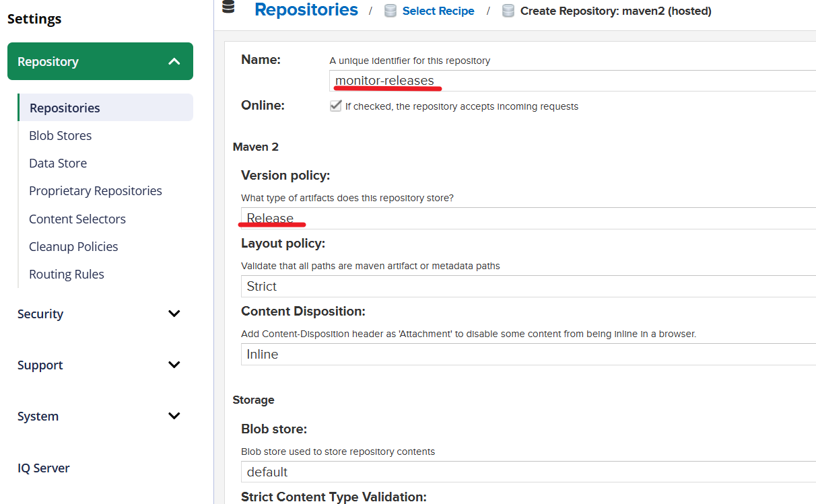
Task: Click the Repositories database icon in header
Action: pyautogui.click(x=229, y=7)
